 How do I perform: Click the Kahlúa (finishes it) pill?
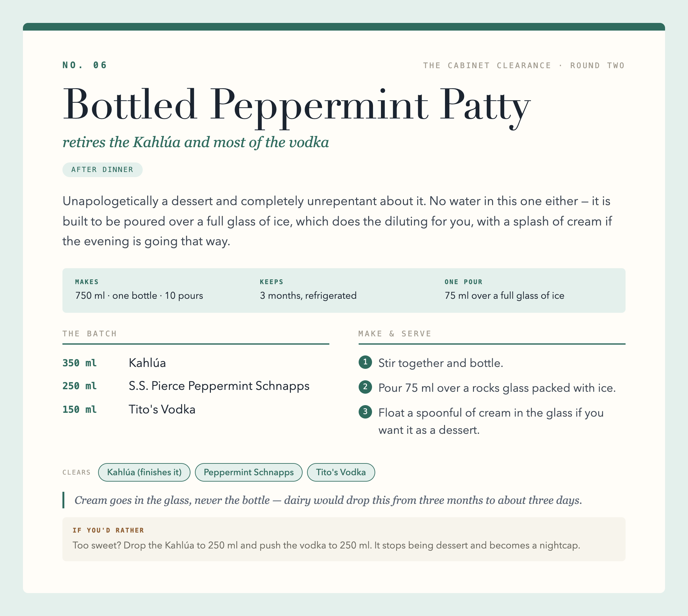pos(144,472)
